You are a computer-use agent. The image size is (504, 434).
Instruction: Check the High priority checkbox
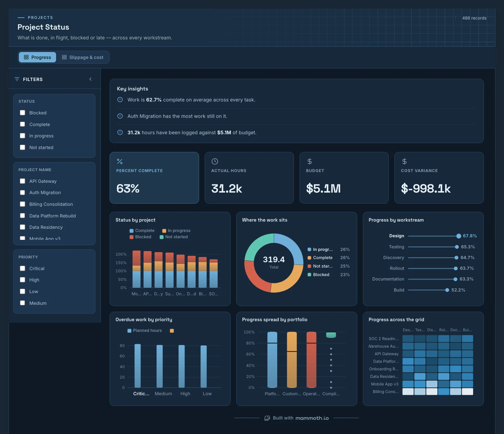coord(22,280)
